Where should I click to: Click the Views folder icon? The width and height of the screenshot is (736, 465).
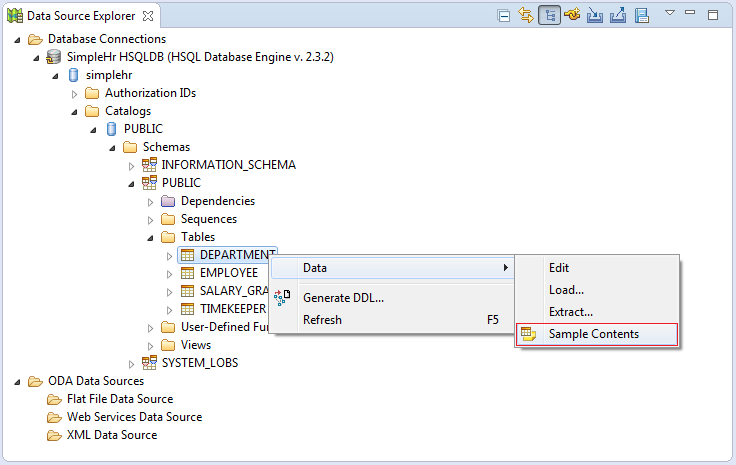coord(168,345)
